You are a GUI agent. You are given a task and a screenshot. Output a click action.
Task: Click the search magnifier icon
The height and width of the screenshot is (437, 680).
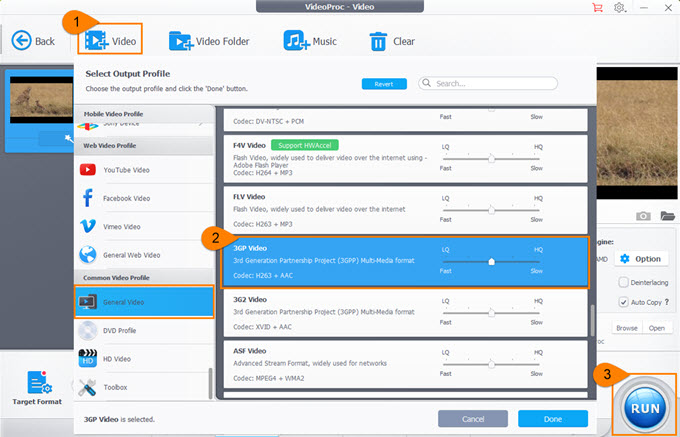427,83
